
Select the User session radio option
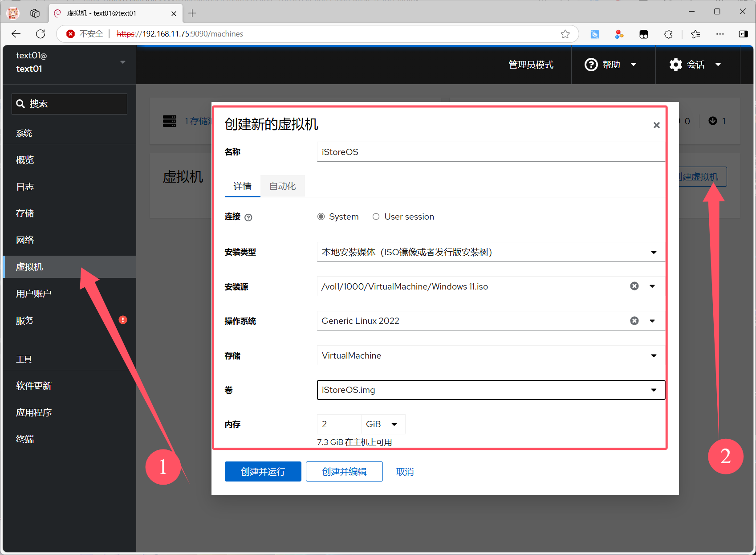(376, 216)
